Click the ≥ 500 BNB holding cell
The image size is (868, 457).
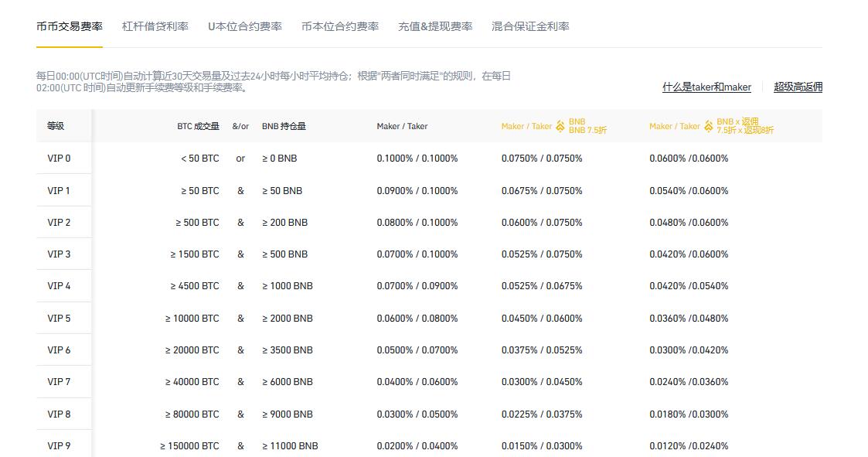(284, 254)
